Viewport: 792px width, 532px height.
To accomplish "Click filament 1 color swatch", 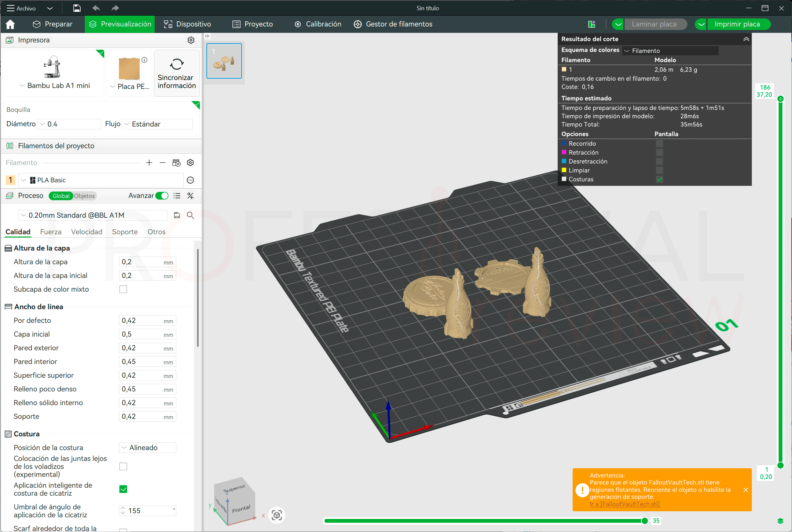I will tap(11, 180).
